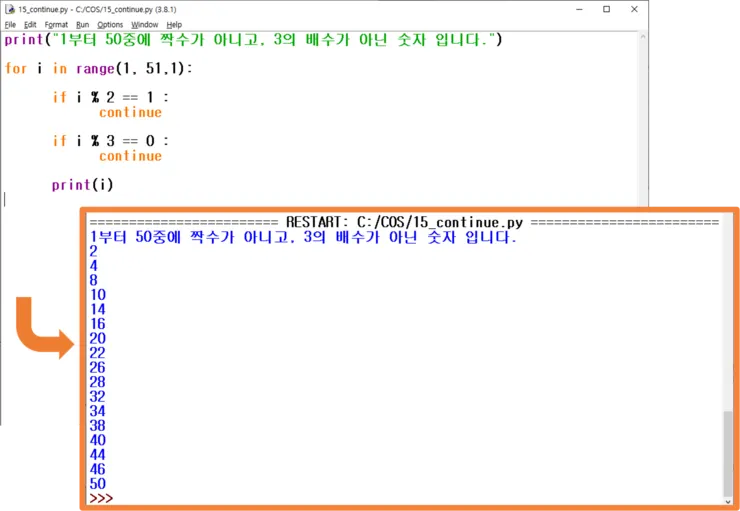Click output number 28 in shell
740x511 pixels.
point(98,382)
